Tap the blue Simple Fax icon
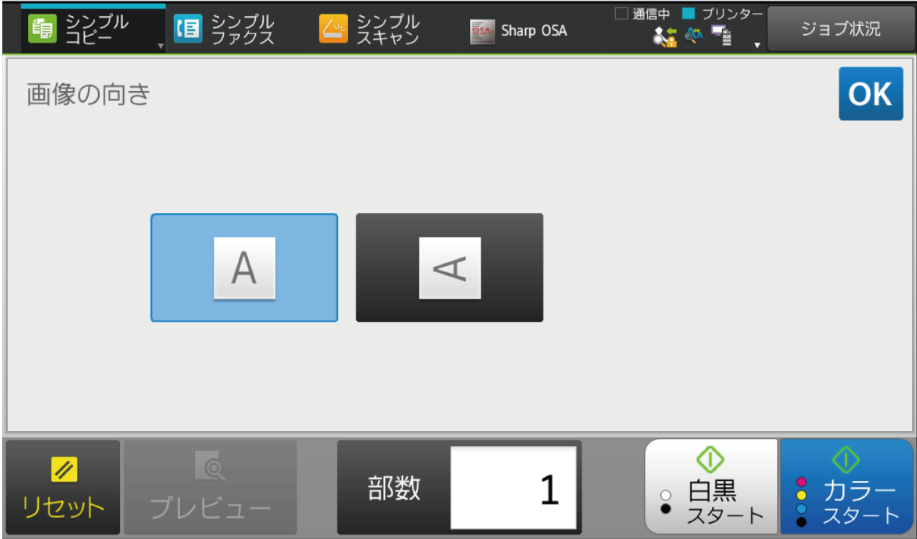This screenshot has height=539, width=917. (188, 29)
